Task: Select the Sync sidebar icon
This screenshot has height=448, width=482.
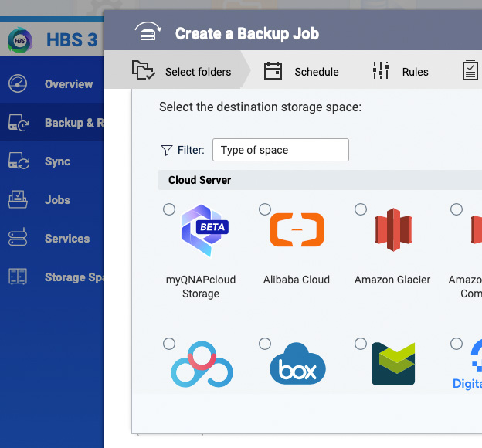Action: [x=19, y=161]
